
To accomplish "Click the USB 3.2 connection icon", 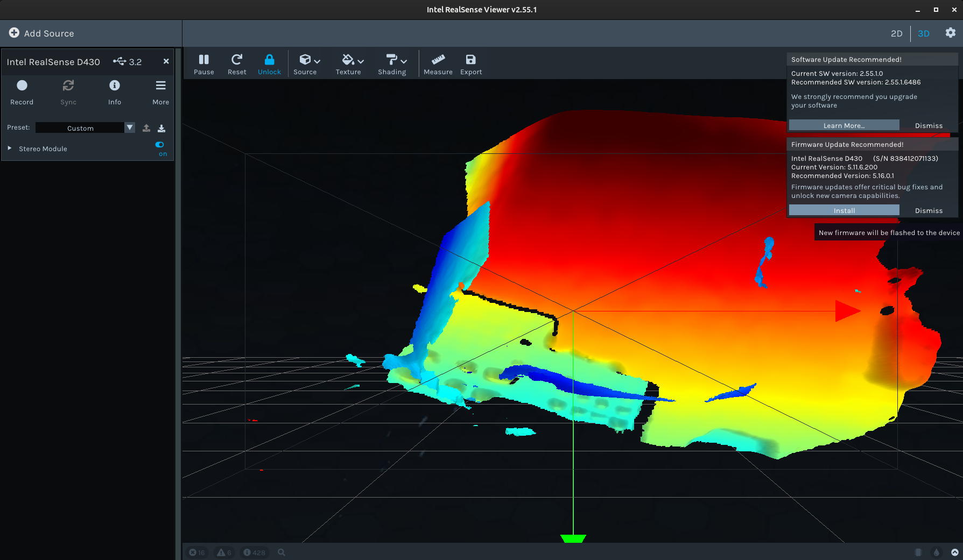I will pos(120,61).
